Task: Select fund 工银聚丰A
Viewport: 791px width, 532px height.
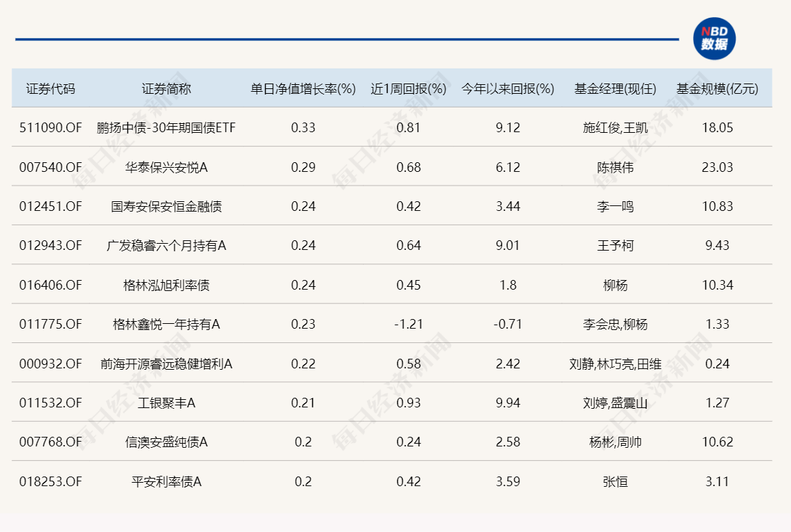Action: 166,403
